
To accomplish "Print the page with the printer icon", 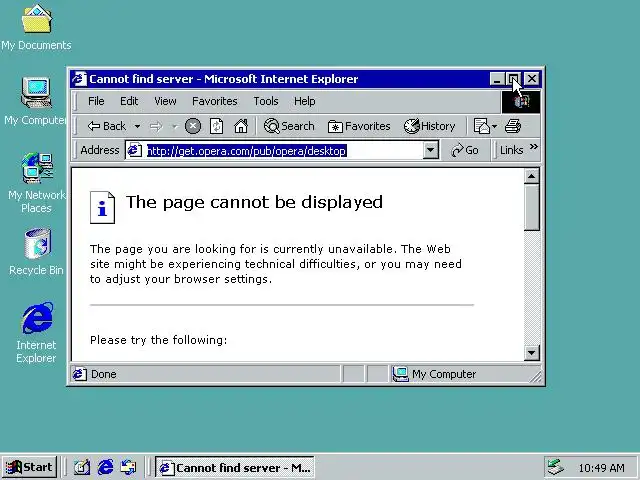I will pos(513,126).
